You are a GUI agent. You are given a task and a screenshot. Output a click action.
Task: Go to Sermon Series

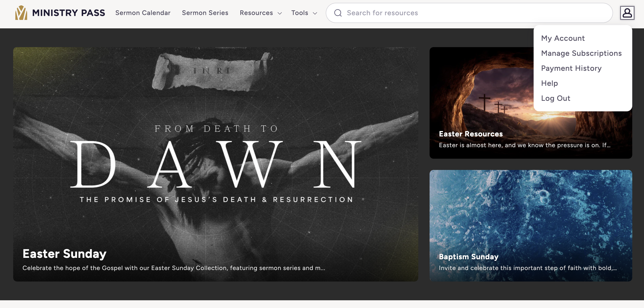205,13
